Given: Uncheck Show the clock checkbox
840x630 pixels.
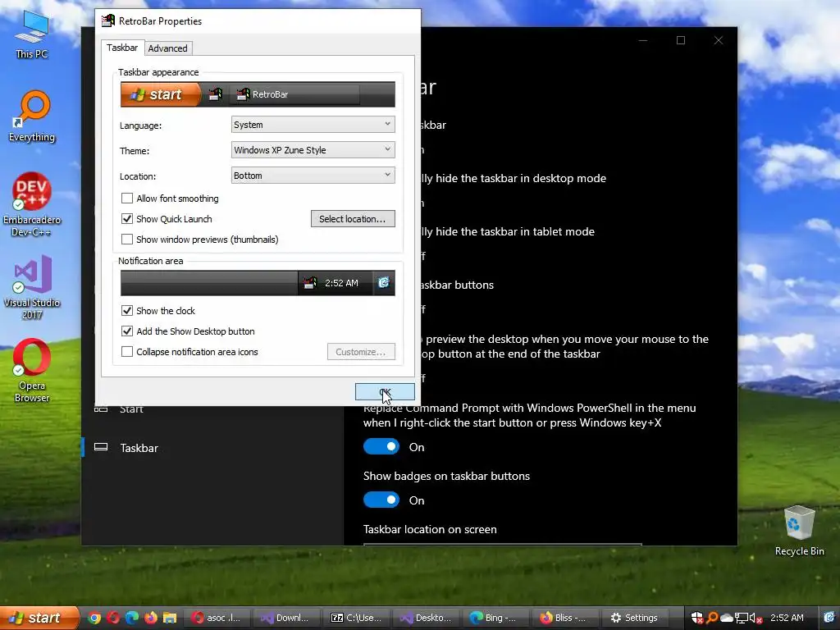Looking at the screenshot, I should click(x=127, y=310).
